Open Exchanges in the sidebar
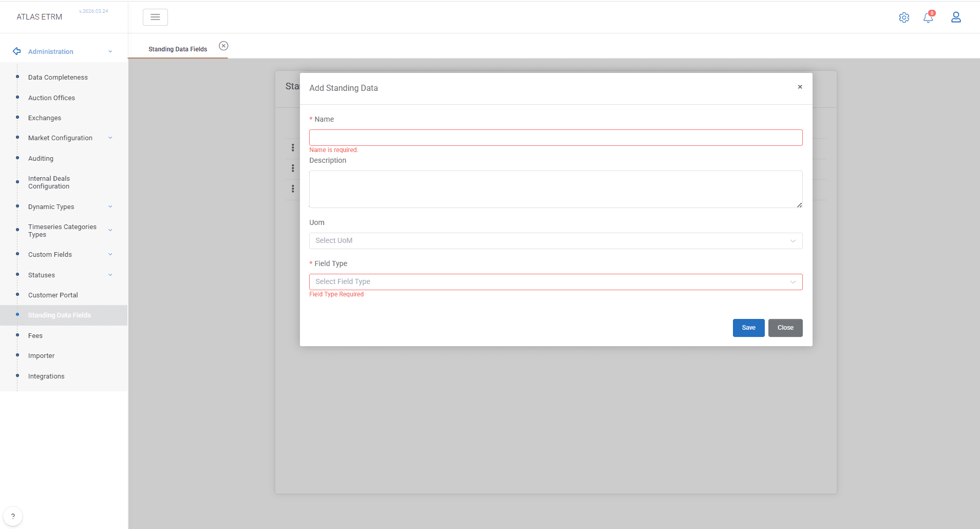980x529 pixels. click(x=45, y=118)
